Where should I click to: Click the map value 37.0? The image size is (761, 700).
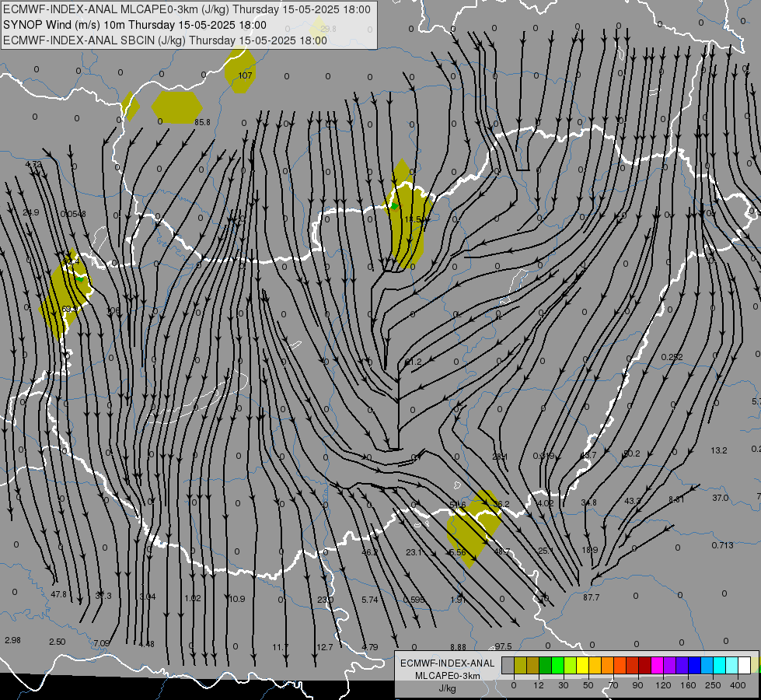(721, 498)
